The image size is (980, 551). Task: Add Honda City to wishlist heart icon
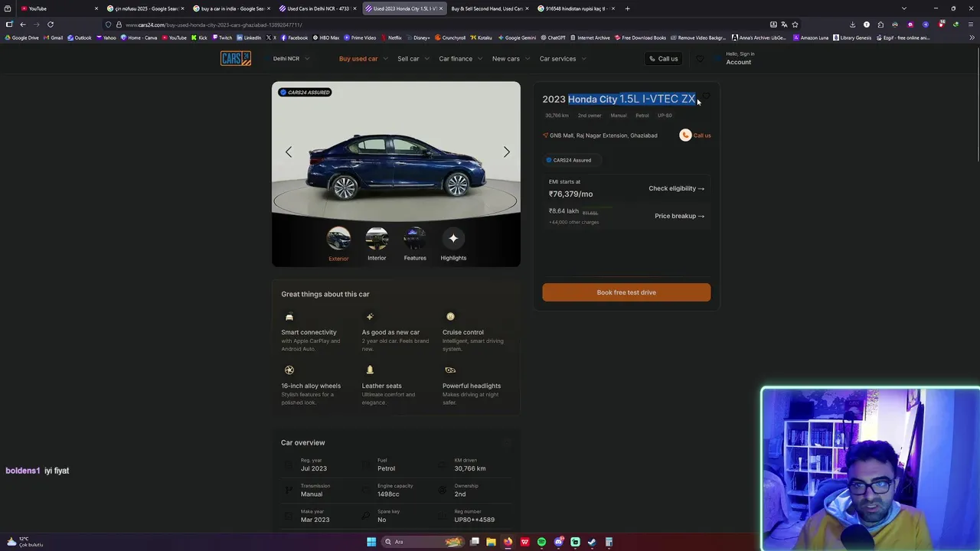point(706,97)
